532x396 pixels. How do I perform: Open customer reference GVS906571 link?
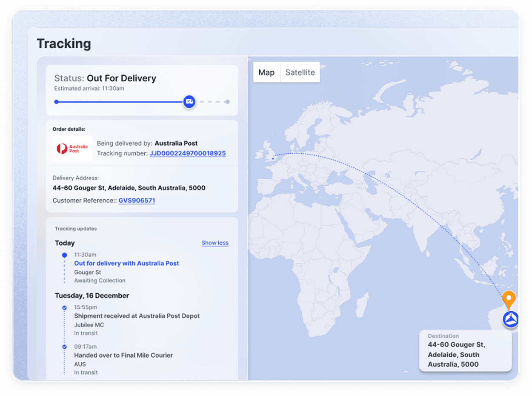(137, 200)
